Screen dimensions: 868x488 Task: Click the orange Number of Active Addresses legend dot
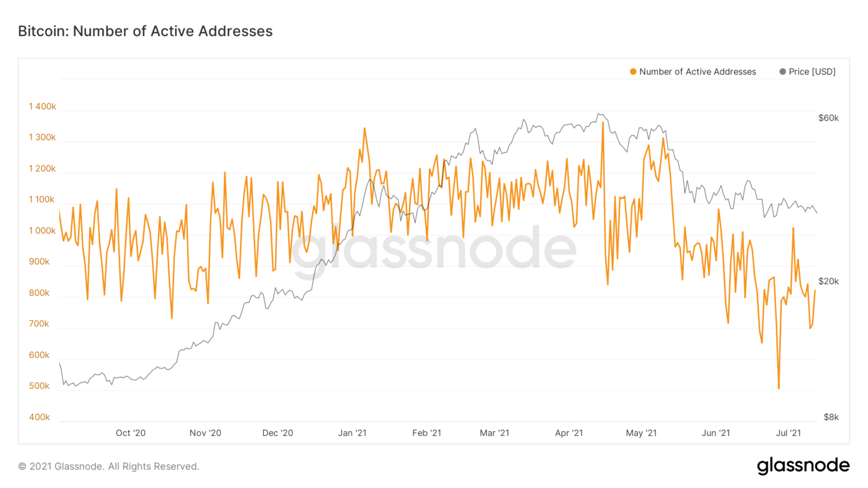[633, 72]
